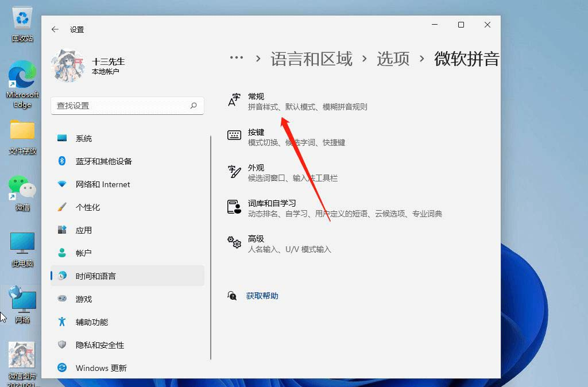The image size is (588, 387).
Task: Click the 本地帐户 label
Action: 106,71
